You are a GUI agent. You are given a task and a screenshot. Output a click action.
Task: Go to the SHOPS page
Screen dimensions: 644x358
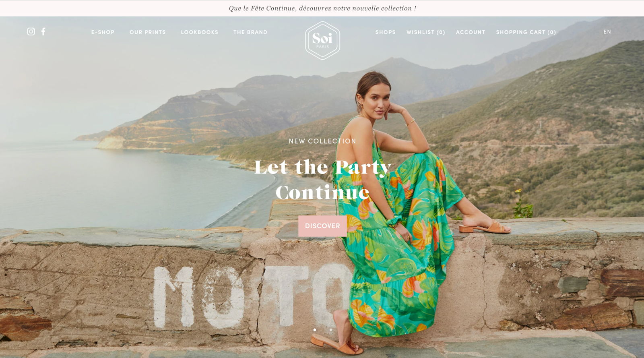[386, 32]
